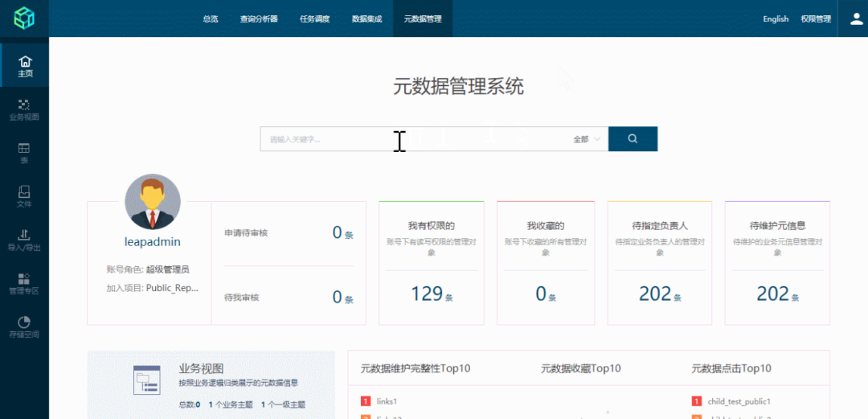Switch language to English
868x419 pixels.
pyautogui.click(x=776, y=18)
